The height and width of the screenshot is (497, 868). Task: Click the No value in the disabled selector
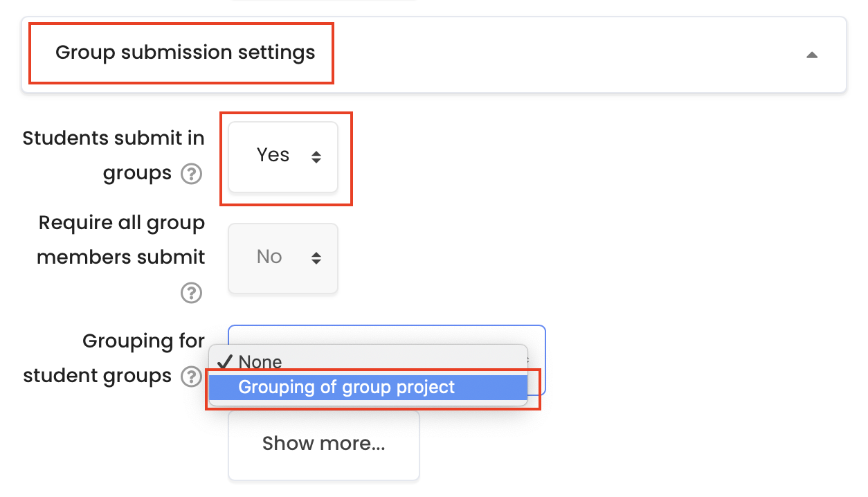(x=269, y=257)
